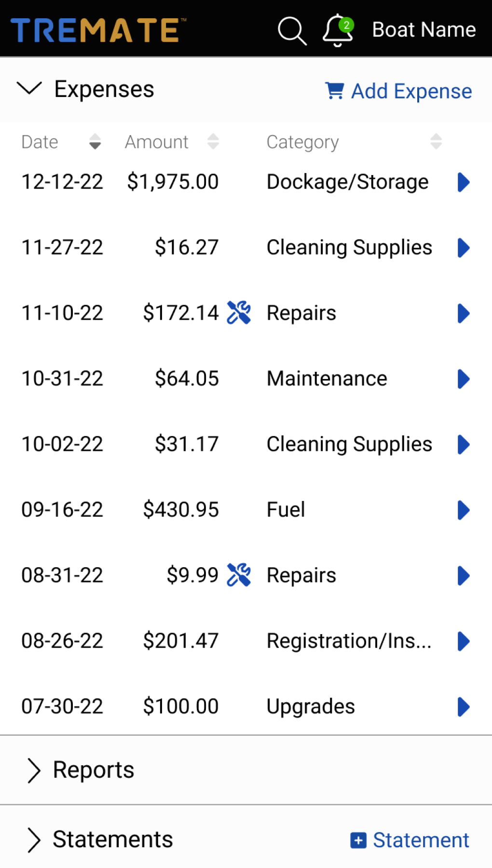Click the Add Expense link

pyautogui.click(x=398, y=91)
